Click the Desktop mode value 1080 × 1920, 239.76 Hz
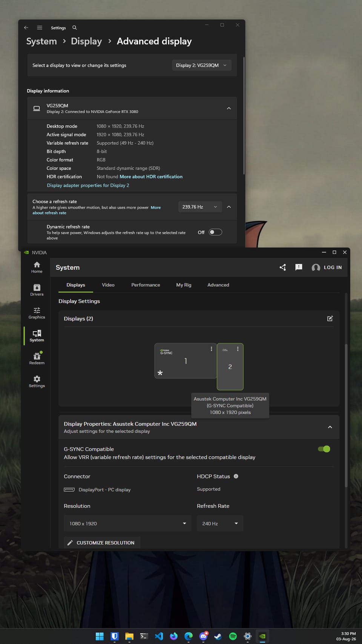This screenshot has width=362, height=644. click(120, 126)
